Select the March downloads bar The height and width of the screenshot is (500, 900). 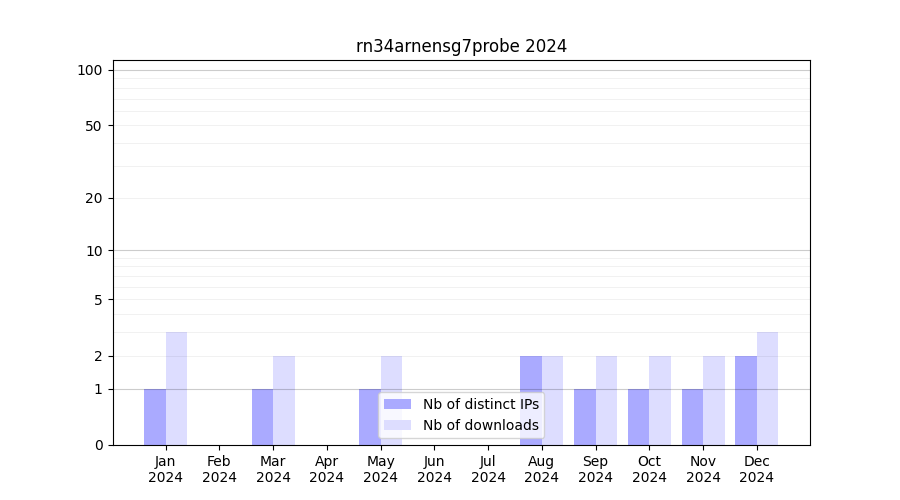284,401
